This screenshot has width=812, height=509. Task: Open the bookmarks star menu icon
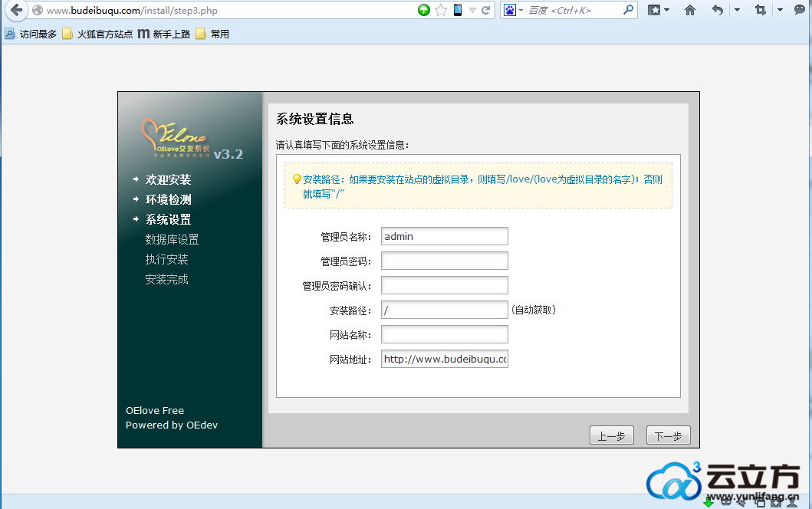click(654, 10)
